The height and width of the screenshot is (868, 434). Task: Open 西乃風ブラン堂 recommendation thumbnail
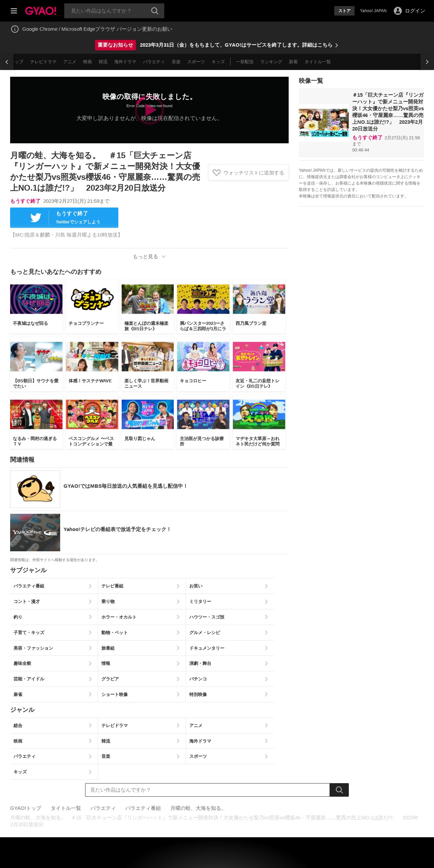pos(259,299)
